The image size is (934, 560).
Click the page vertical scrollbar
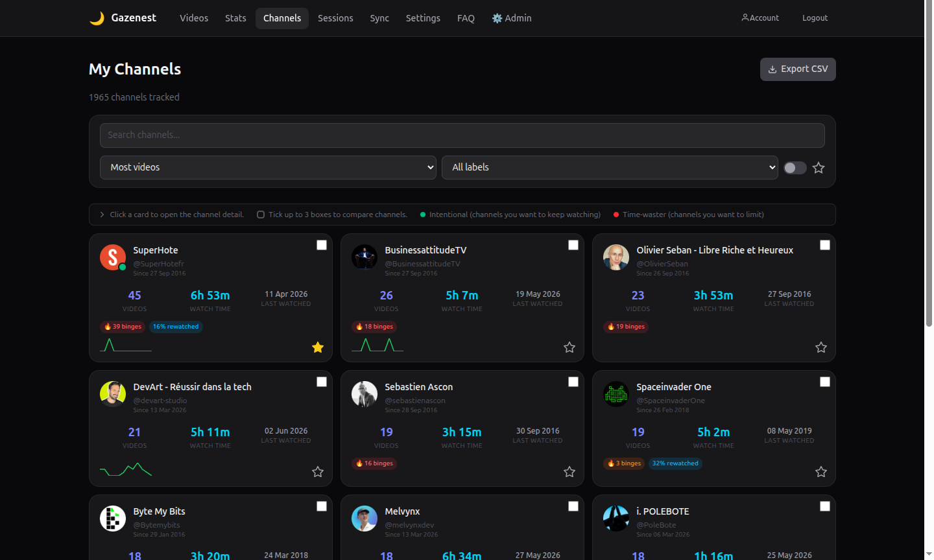[929, 163]
